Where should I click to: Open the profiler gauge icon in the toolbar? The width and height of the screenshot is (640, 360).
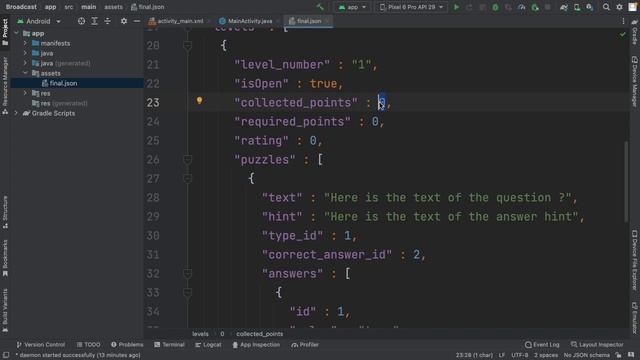(521, 7)
